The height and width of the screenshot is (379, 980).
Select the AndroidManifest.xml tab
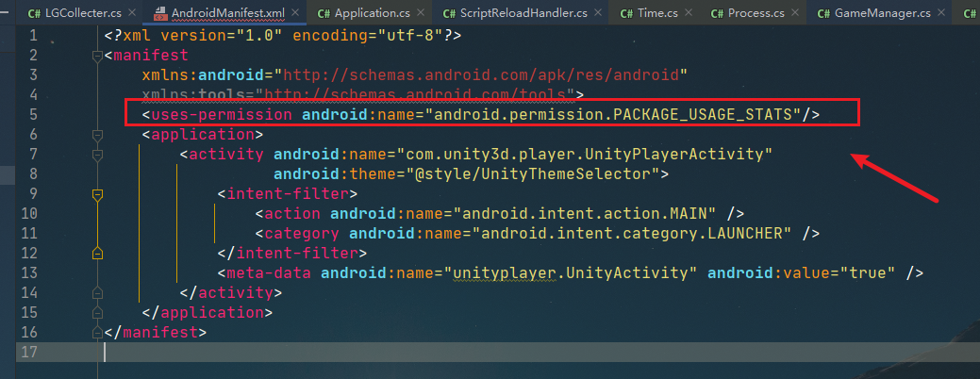pos(225,12)
